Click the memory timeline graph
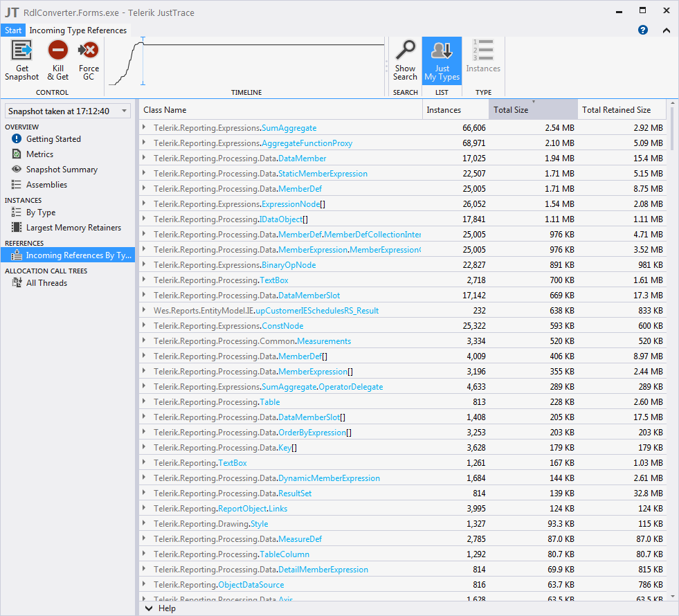Screen dimensions: 679x616 click(x=246, y=61)
